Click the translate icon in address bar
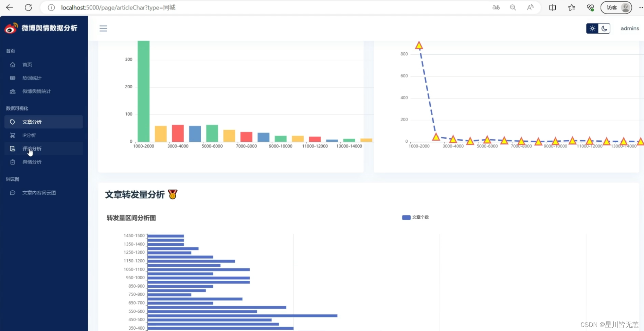The image size is (644, 331). tap(496, 7)
